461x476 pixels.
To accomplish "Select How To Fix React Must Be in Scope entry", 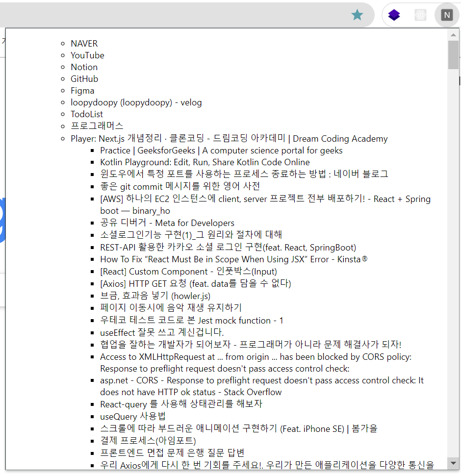I will [234, 259].
